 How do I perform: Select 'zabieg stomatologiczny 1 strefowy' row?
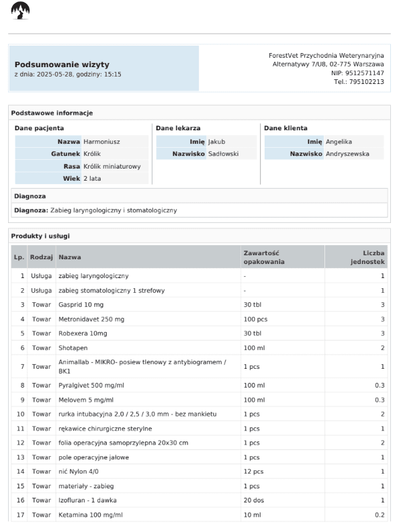199,290
